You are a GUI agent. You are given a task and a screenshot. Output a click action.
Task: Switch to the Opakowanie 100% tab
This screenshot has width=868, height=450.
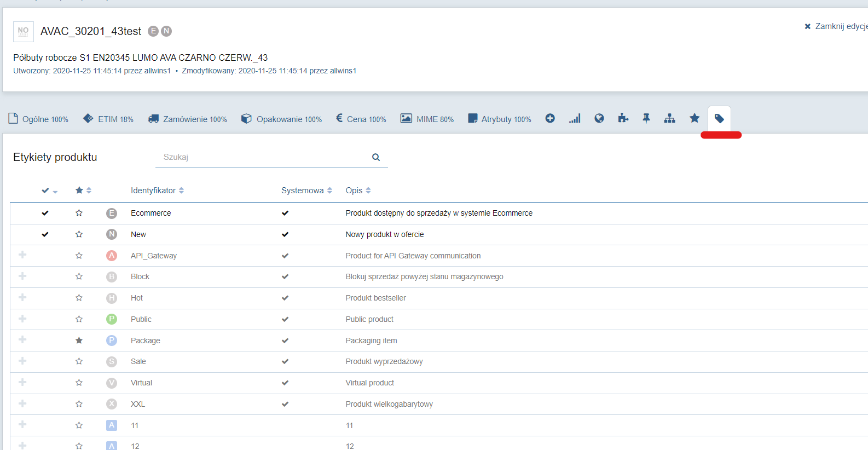click(281, 119)
